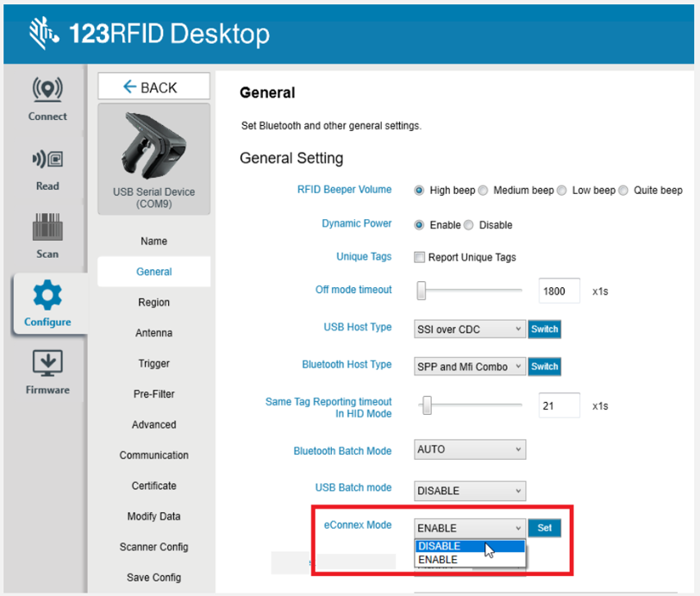The width and height of the screenshot is (700, 596).
Task: Click the Off mode timeout label
Action: (x=353, y=290)
